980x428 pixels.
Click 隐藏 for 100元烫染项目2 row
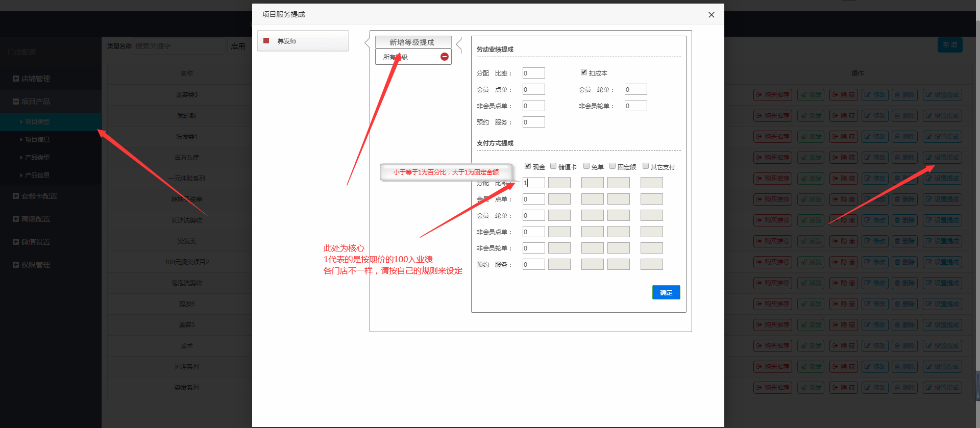tap(843, 262)
